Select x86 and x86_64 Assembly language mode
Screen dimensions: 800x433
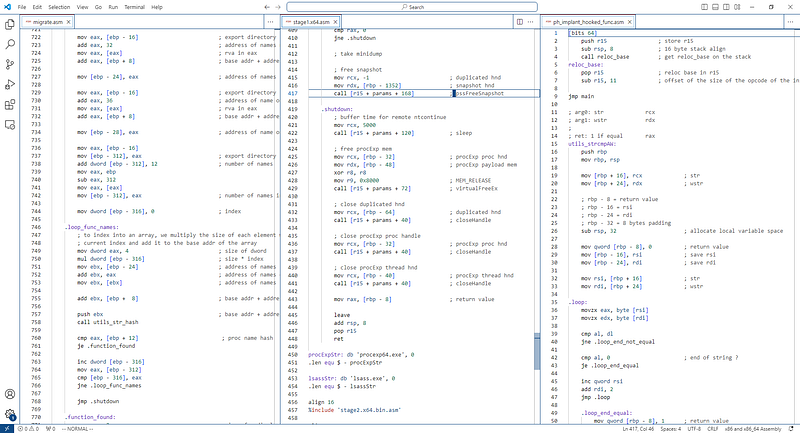coord(754,428)
